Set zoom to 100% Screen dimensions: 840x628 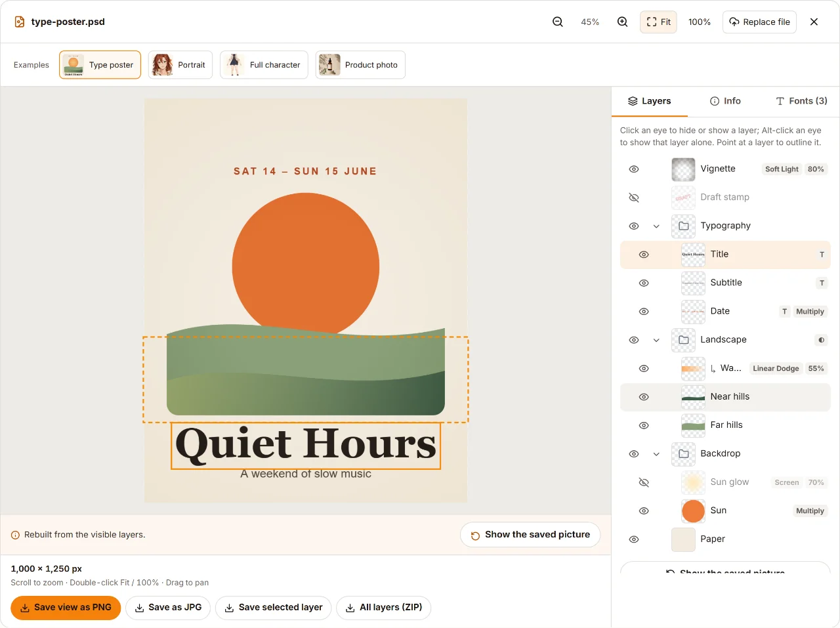point(700,22)
